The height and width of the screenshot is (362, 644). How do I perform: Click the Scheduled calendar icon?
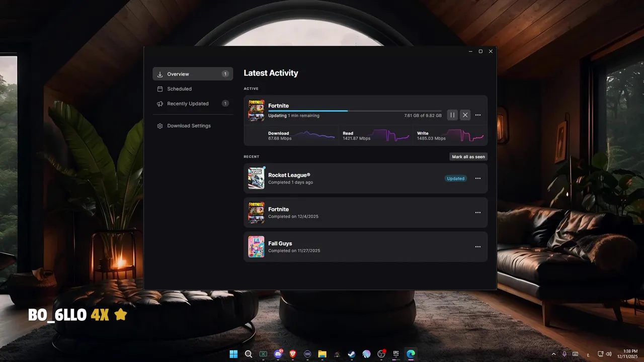(x=160, y=89)
